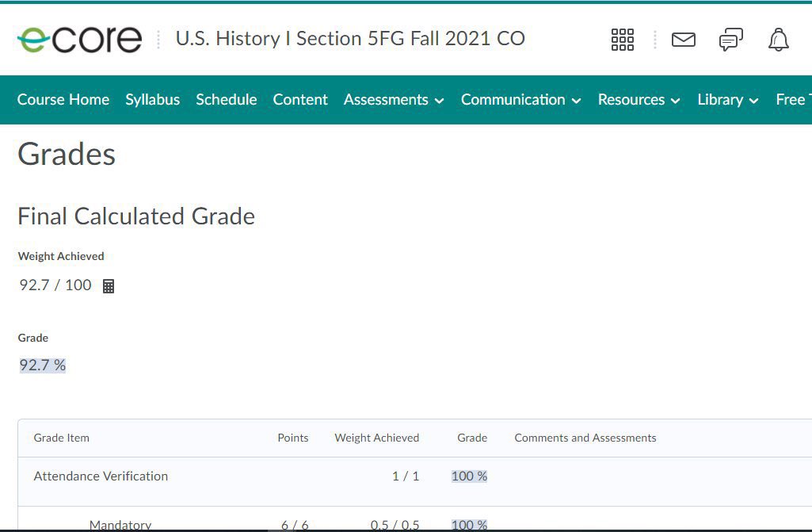Open the message alerts envelope icon

click(x=684, y=40)
